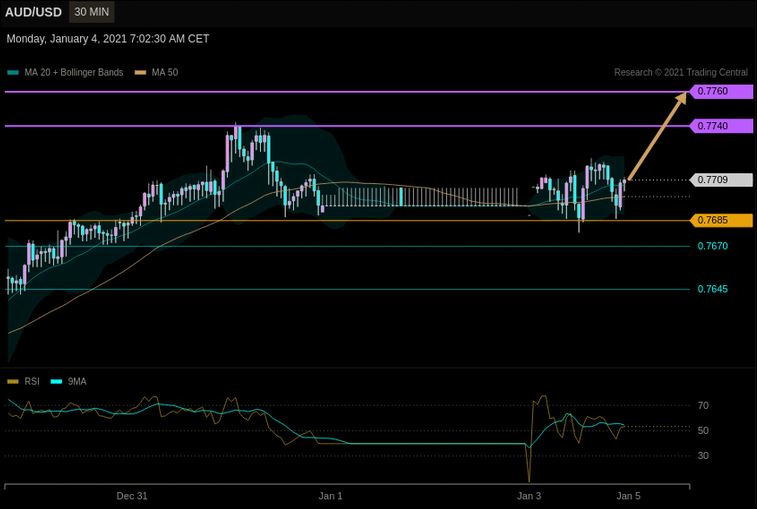Click the Jan 3 date axis label
The width and height of the screenshot is (757, 509).
coord(529,496)
